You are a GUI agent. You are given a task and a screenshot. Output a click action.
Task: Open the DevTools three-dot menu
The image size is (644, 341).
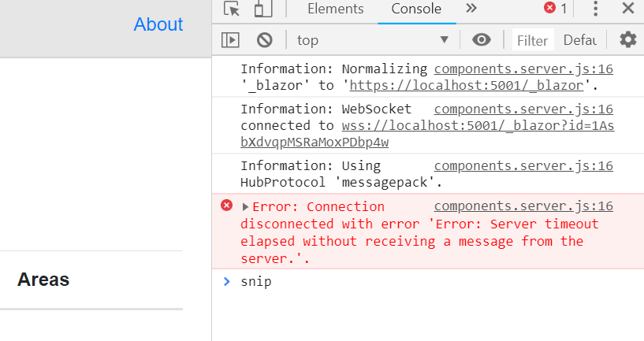[595, 8]
